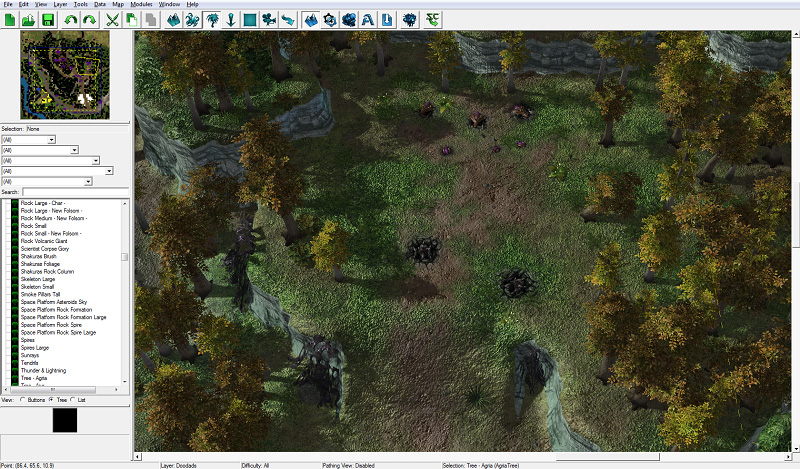Click the doodad list scroll-up arrow

[x=124, y=203]
